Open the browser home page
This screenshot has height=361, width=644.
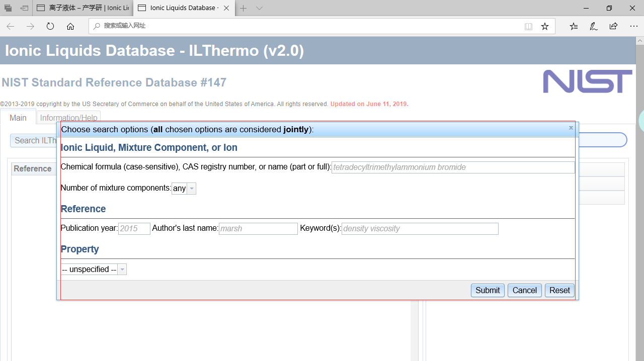[70, 27]
